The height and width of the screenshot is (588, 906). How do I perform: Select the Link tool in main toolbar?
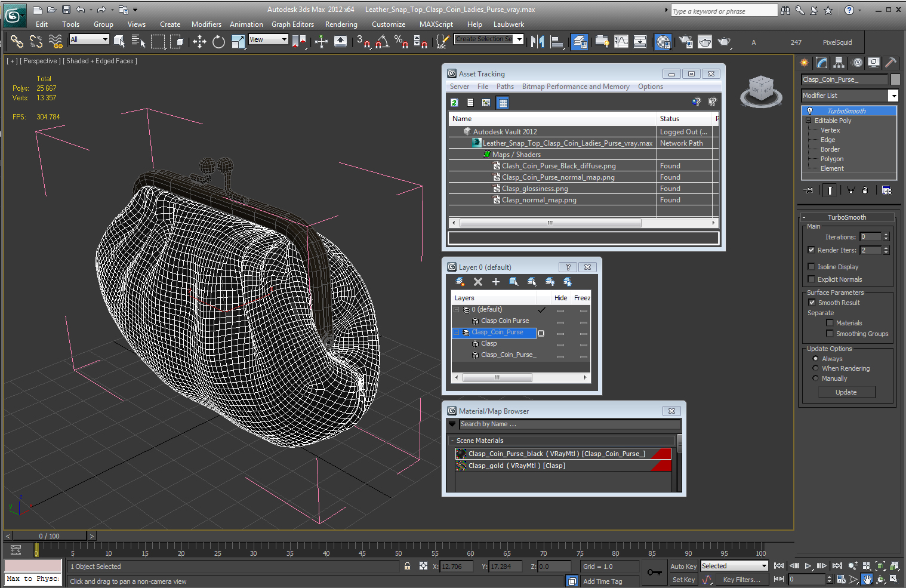coord(17,41)
